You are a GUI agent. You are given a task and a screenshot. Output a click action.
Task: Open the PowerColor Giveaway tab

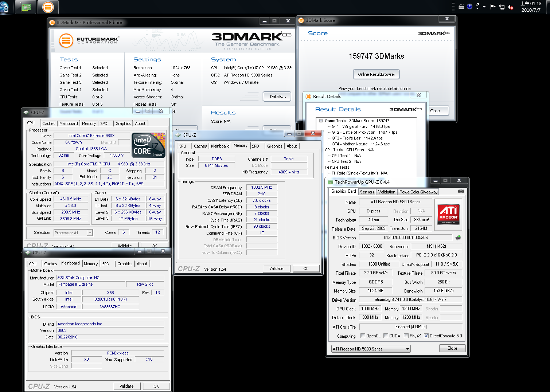click(x=418, y=192)
